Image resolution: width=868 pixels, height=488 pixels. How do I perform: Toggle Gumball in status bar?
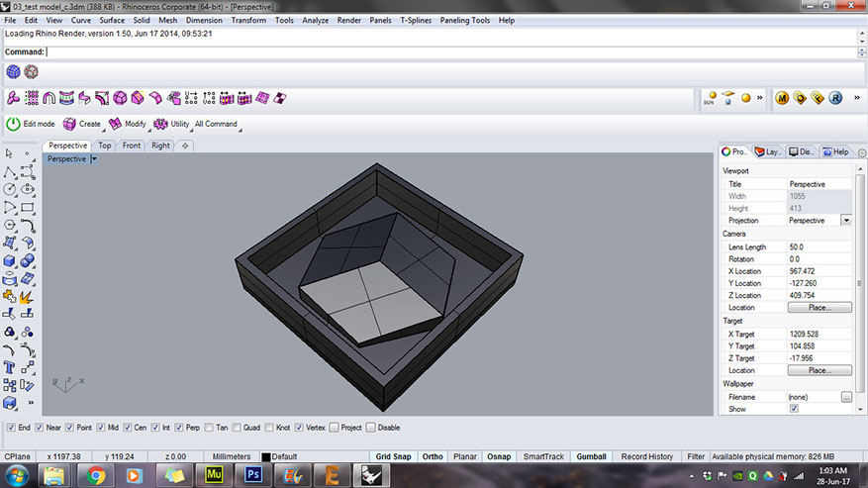[591, 457]
